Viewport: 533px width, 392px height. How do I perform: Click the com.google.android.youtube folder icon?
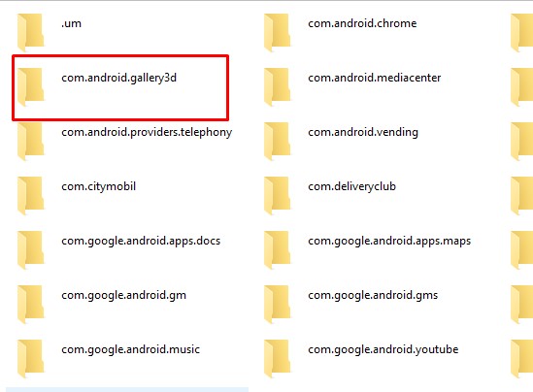(x=278, y=358)
